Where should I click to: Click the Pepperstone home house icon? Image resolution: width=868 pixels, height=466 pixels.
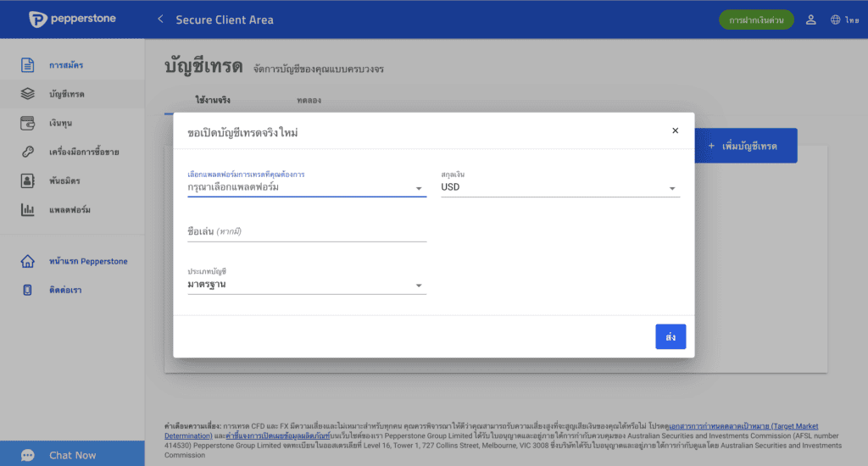coord(28,261)
